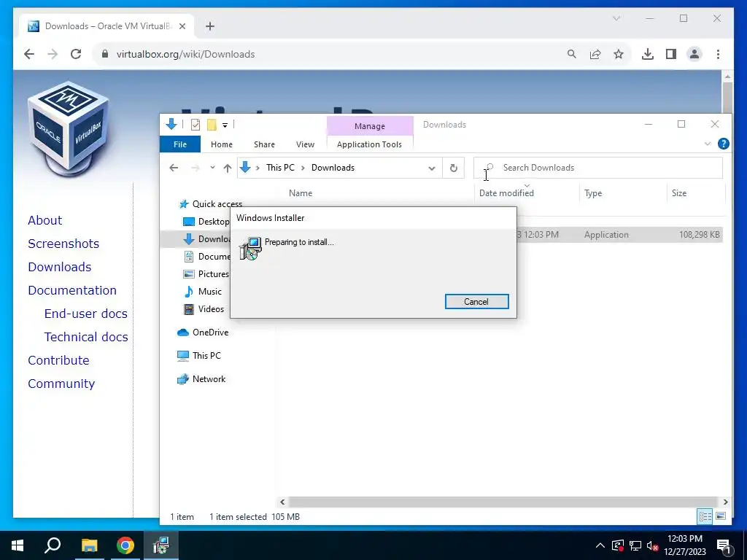Bookmark this page with the star icon
747x560 pixels.
click(619, 54)
